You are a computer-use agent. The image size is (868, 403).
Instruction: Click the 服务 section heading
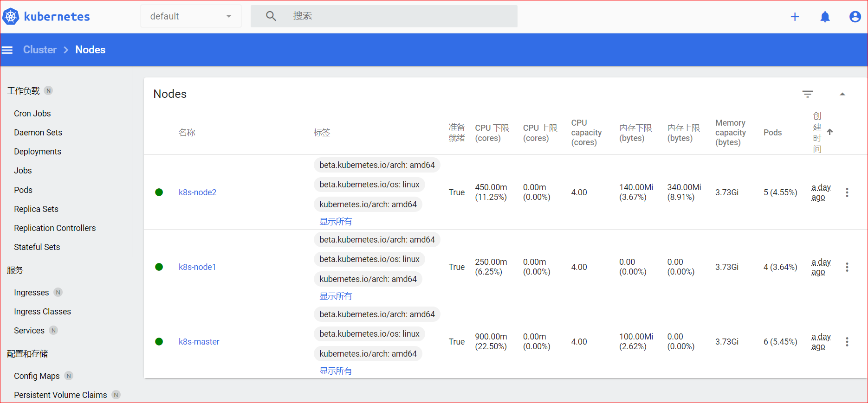pos(15,270)
